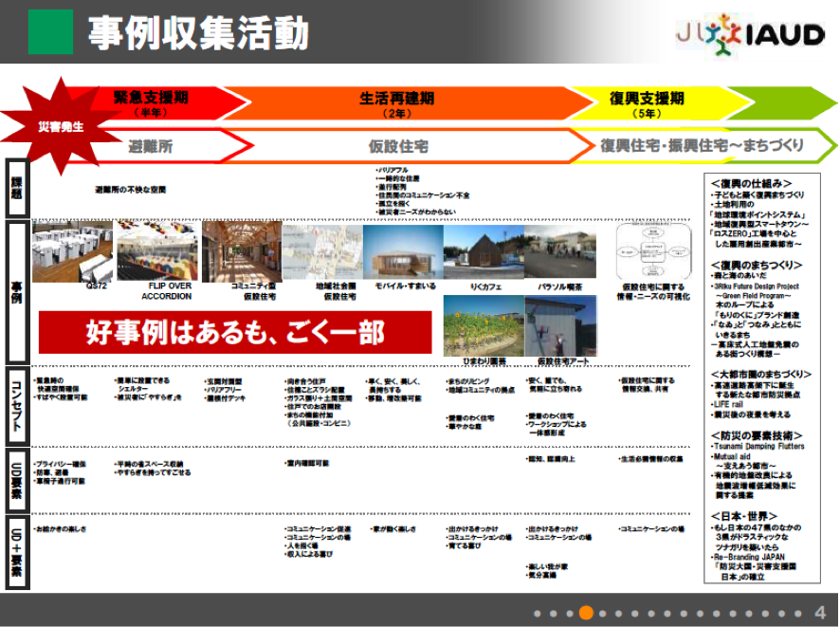Select the green square beside the title
This screenshot has width=840, height=627.
(x=50, y=32)
